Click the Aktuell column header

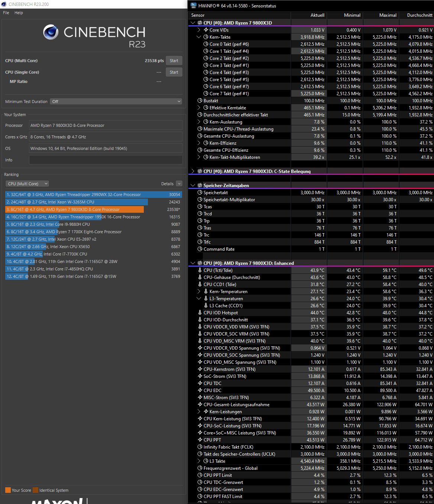317,15
